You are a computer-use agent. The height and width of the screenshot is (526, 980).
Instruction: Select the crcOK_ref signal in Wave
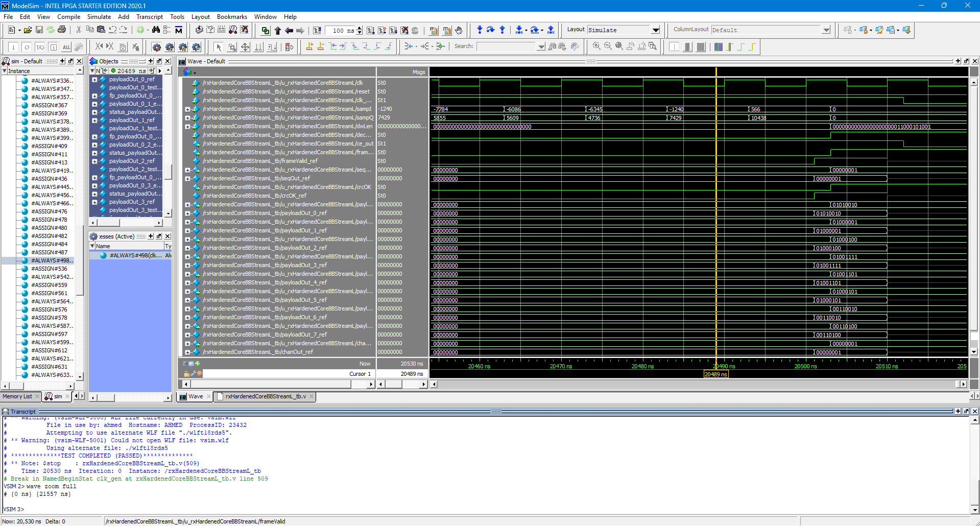(x=254, y=196)
